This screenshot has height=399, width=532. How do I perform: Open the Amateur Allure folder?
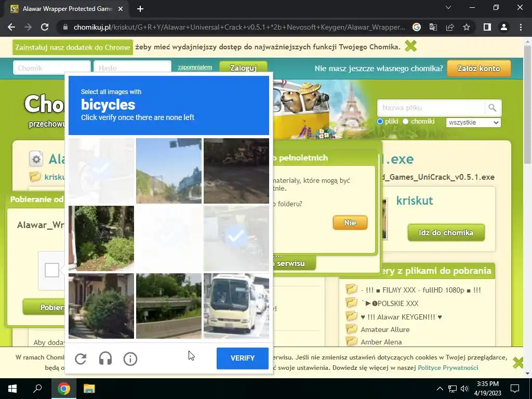click(385, 329)
